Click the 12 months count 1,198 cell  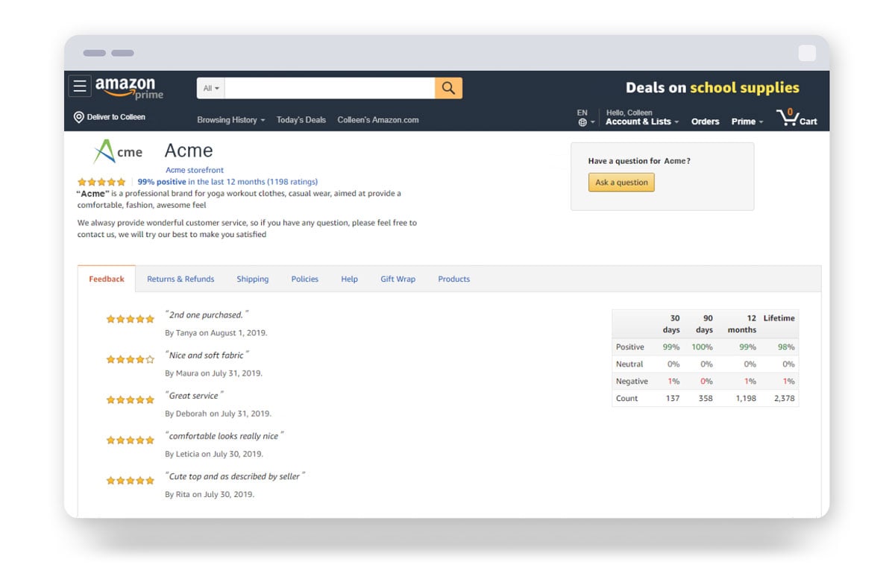click(x=745, y=399)
